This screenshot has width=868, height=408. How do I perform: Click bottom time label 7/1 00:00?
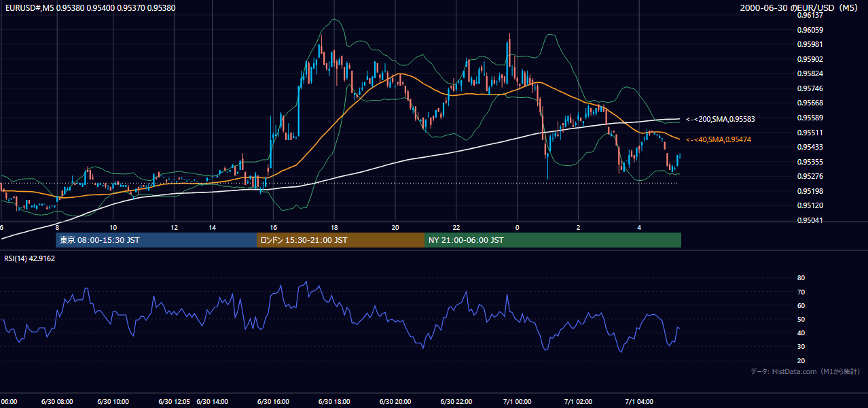tap(518, 402)
